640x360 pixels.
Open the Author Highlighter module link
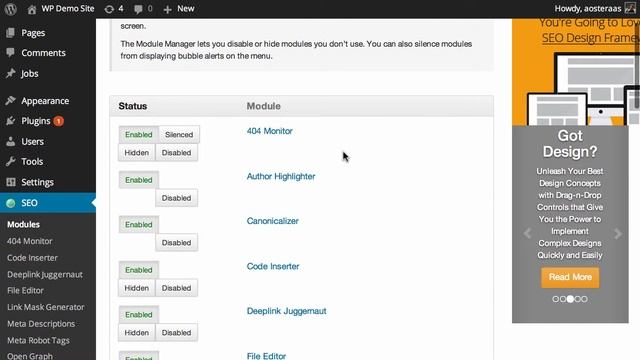coord(281,176)
